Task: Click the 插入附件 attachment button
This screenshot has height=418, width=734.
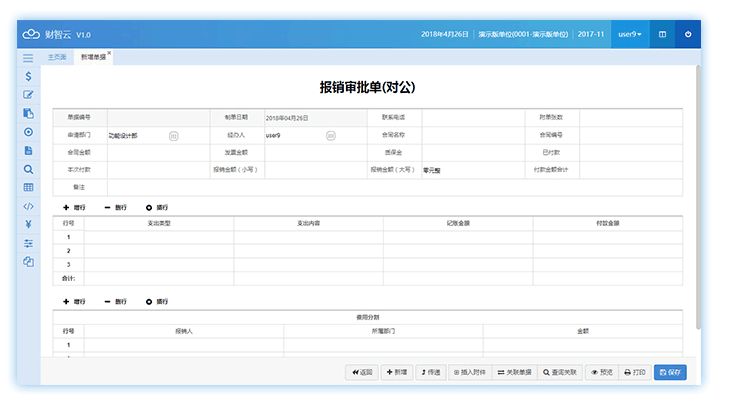Action: (x=470, y=373)
